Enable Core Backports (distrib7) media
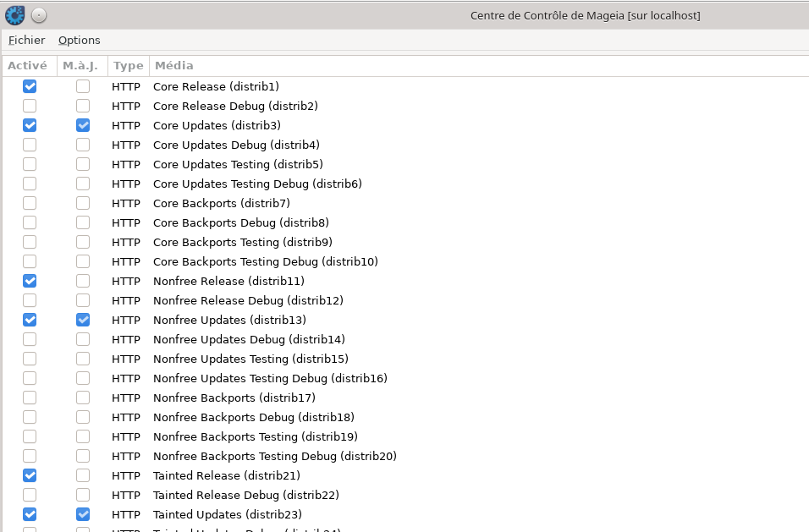 coord(30,203)
